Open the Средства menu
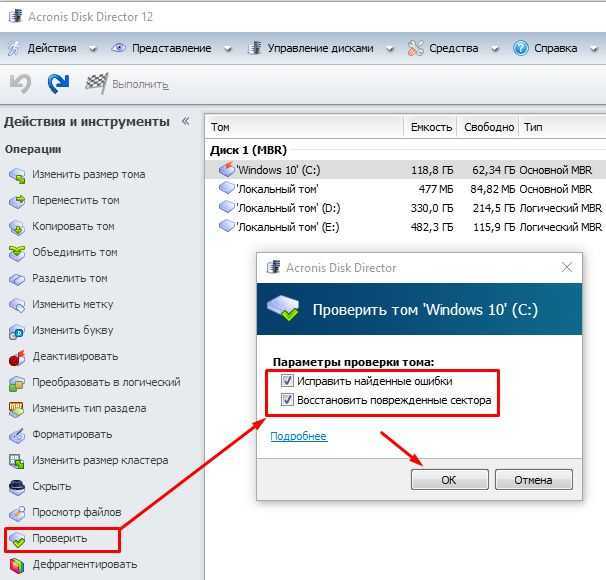606x580 pixels. tap(454, 48)
